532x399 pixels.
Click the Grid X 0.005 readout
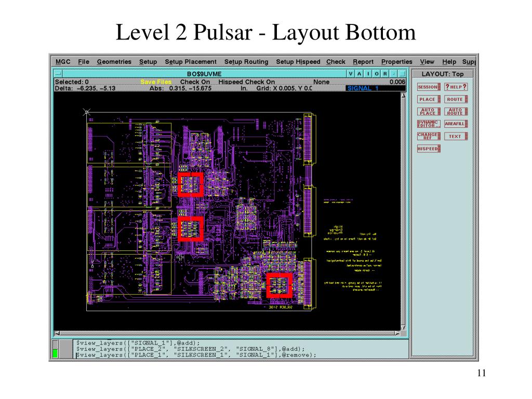click(x=284, y=88)
